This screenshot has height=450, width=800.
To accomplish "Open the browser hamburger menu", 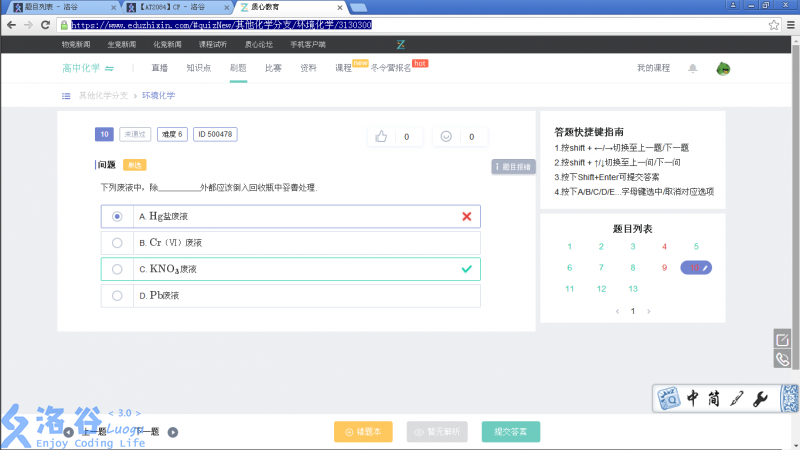I will [x=790, y=24].
